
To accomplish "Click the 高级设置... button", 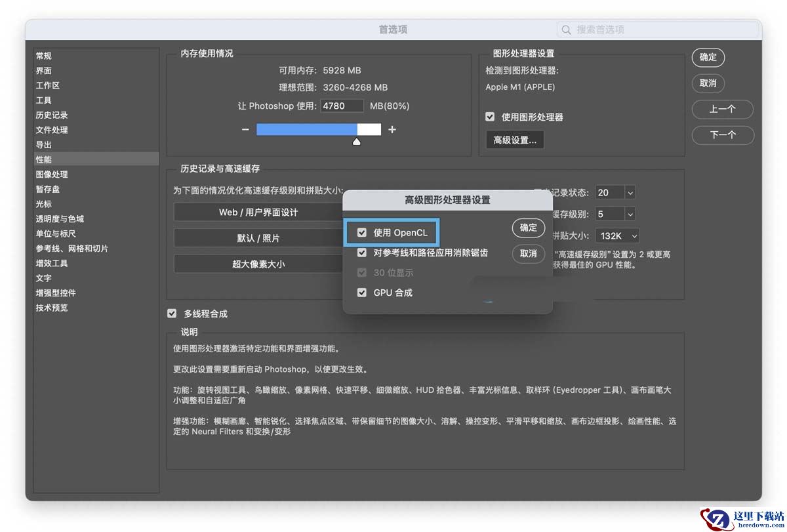I will 515,140.
